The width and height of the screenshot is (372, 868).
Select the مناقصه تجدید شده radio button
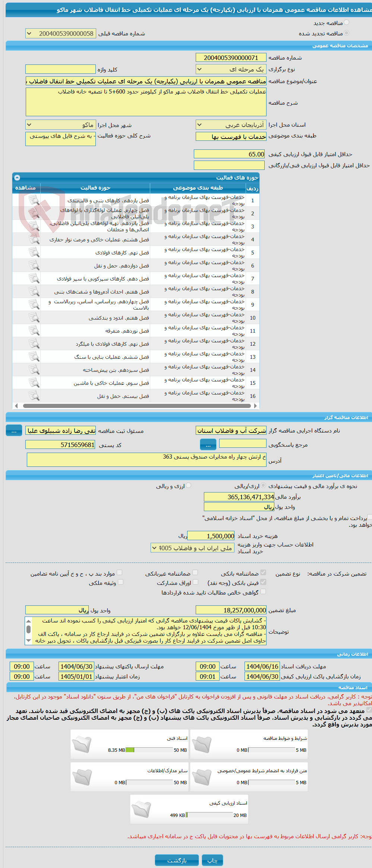[x=347, y=33]
